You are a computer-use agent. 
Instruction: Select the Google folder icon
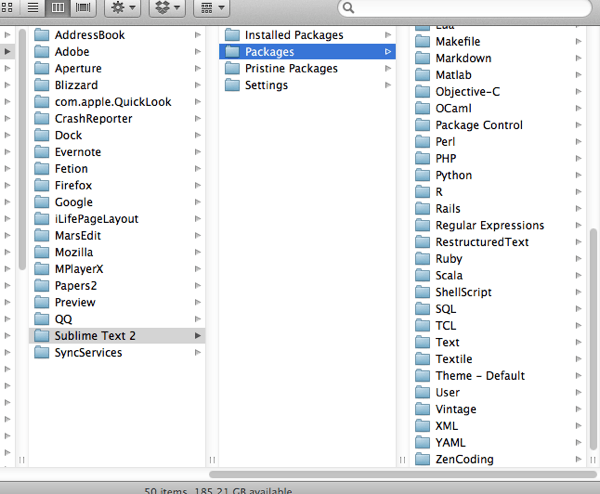pos(41,202)
